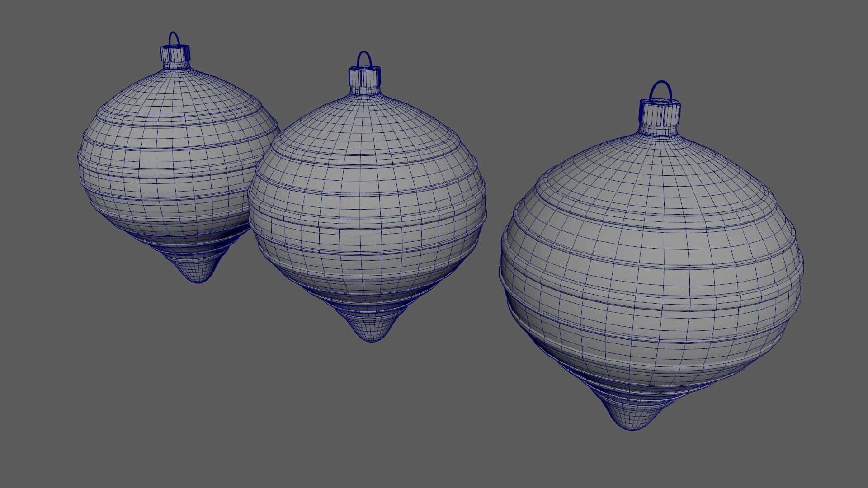Image resolution: width=868 pixels, height=488 pixels.
Task: Click the middle ornament's neck below the cap
Action: [x=364, y=90]
